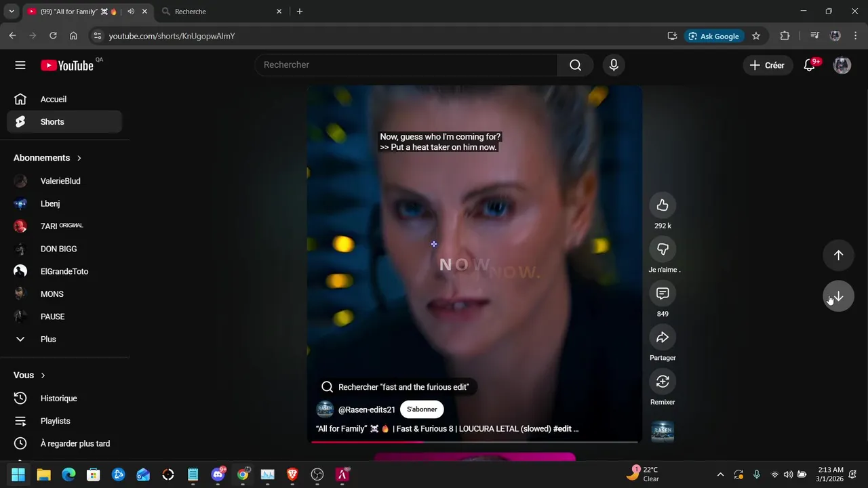The width and height of the screenshot is (868, 488).
Task: Focus the Rechercher search field
Action: 406,65
